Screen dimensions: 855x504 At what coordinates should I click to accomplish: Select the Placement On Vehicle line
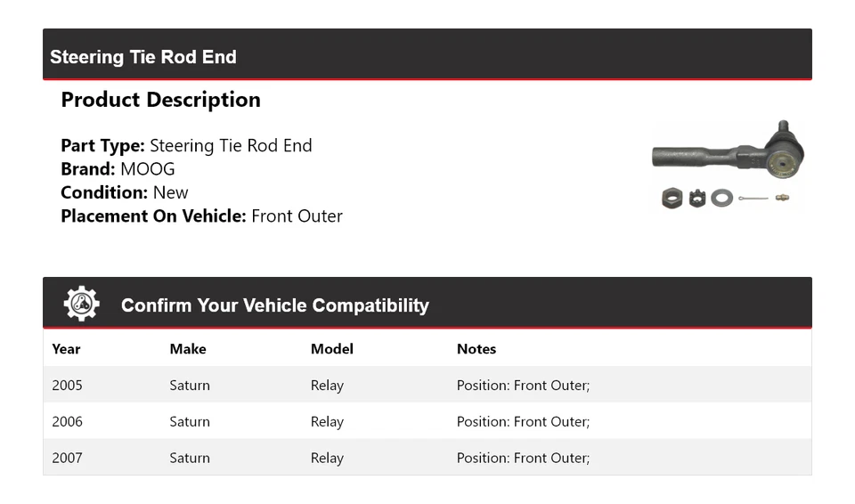[201, 215]
